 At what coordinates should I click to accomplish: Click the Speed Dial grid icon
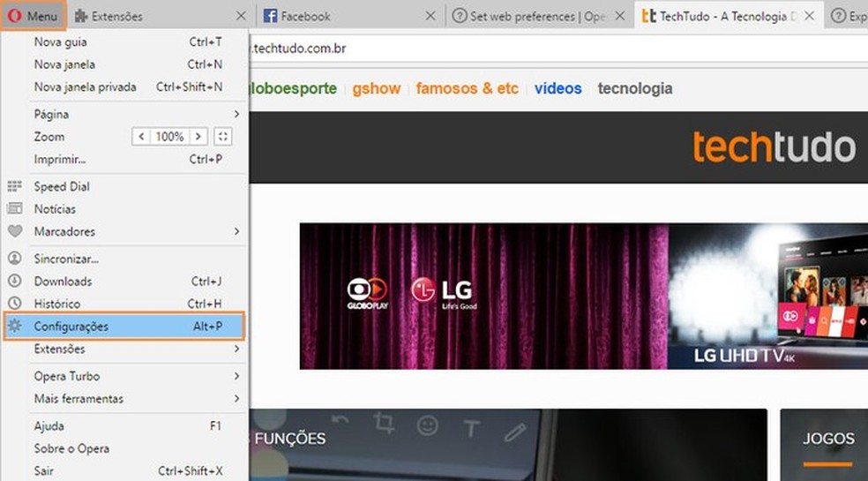point(15,186)
